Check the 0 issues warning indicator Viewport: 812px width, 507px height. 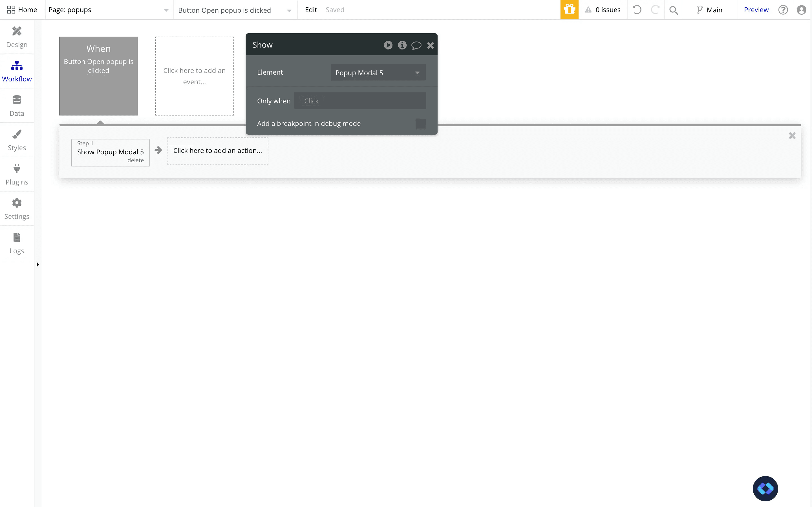[x=603, y=10]
